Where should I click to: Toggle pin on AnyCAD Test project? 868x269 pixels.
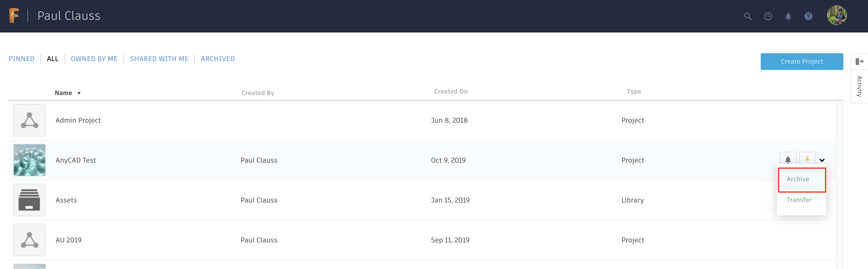point(807,159)
